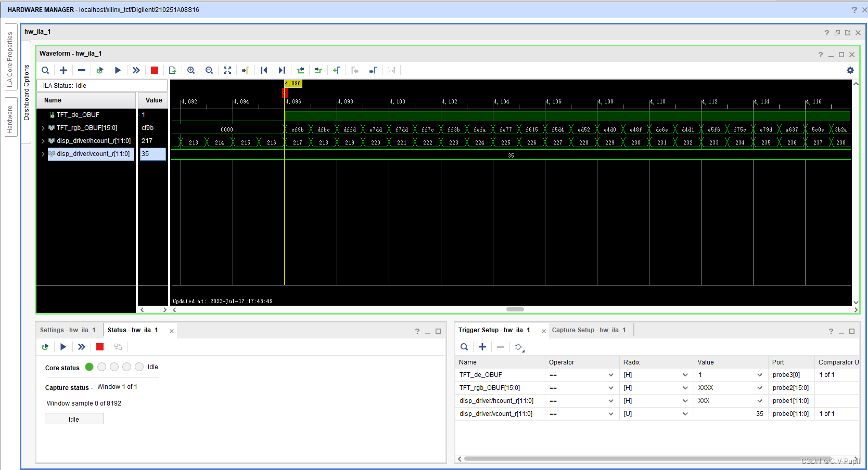This screenshot has height=470, width=868.
Task: Run trigger from the Status panel
Action: pyautogui.click(x=63, y=347)
